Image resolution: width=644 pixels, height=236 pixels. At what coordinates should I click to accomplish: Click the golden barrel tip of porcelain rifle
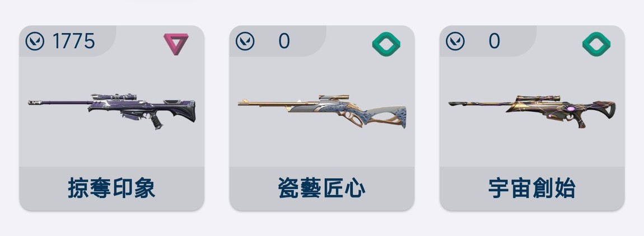[243, 102]
